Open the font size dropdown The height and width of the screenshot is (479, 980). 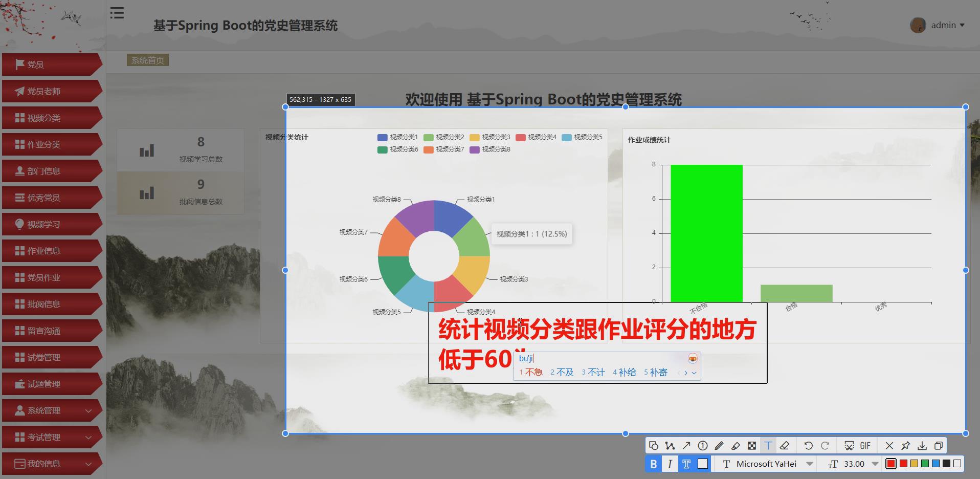point(875,464)
